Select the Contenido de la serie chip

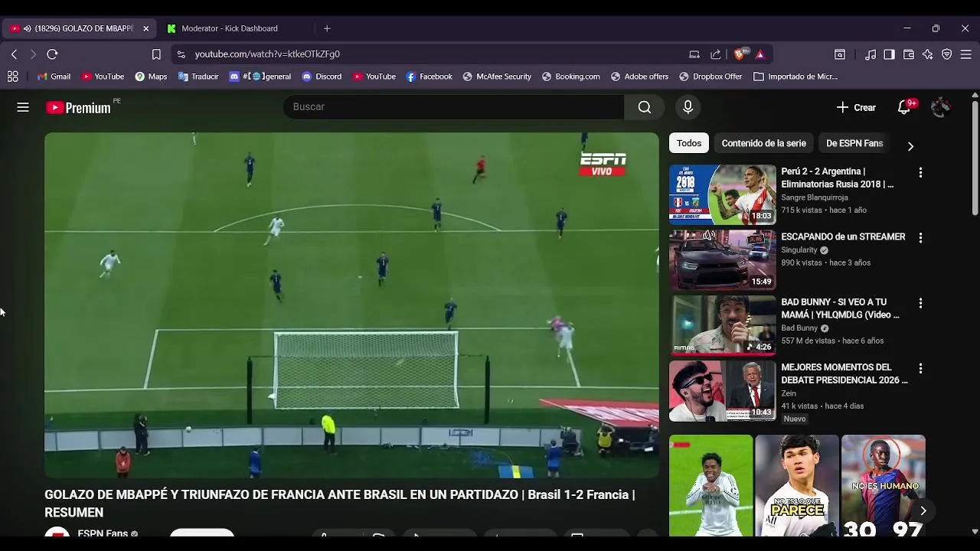point(763,143)
